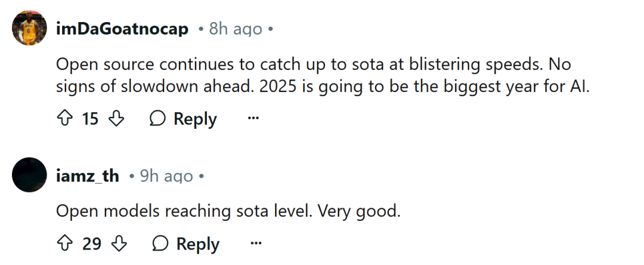
Task: Open the 9h ago timestamp permalink
Action: point(166,176)
